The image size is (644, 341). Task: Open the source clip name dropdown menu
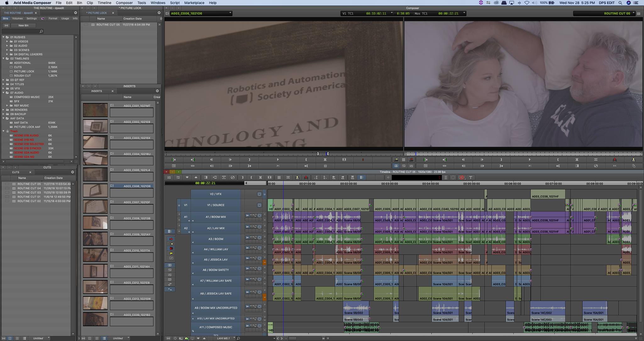pyautogui.click(x=230, y=13)
